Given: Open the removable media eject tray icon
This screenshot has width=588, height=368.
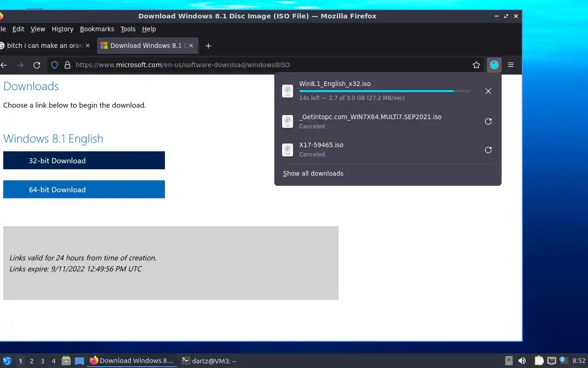Looking at the screenshot, I should pyautogui.click(x=509, y=361).
